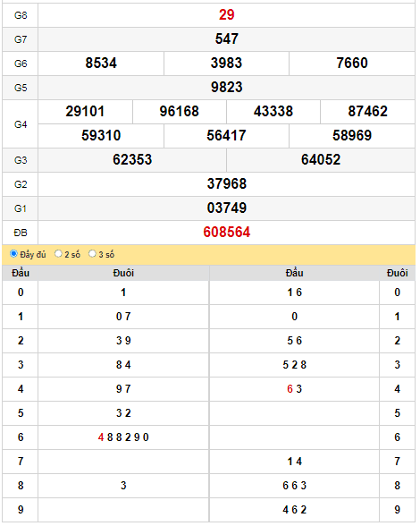Screen dimensions: 420x526
Task: Click G6 result 7660
Action: (x=352, y=63)
